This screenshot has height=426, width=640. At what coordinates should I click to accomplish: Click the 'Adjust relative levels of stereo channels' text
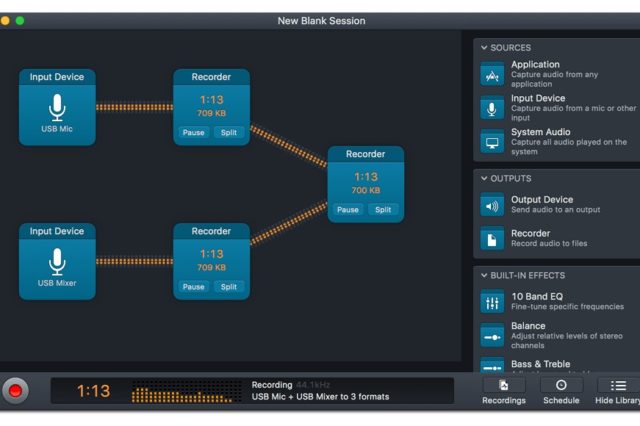pyautogui.click(x=567, y=341)
